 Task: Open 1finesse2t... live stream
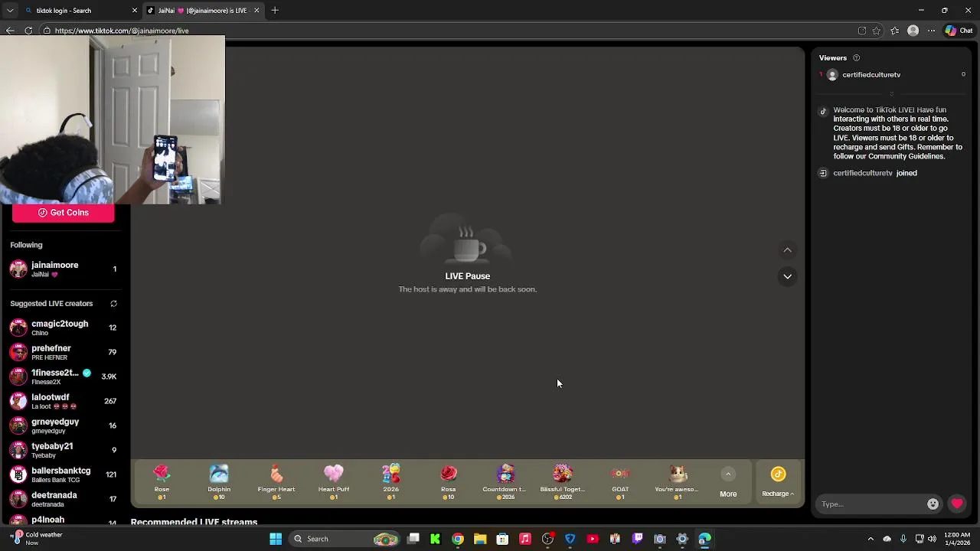click(x=63, y=377)
